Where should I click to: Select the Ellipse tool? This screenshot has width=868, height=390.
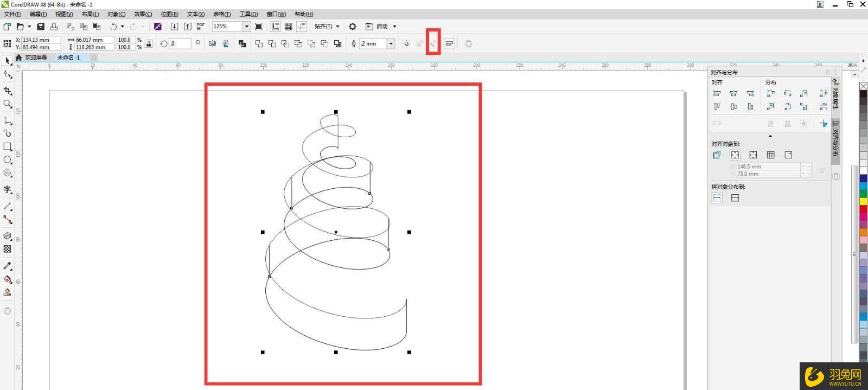click(8, 160)
